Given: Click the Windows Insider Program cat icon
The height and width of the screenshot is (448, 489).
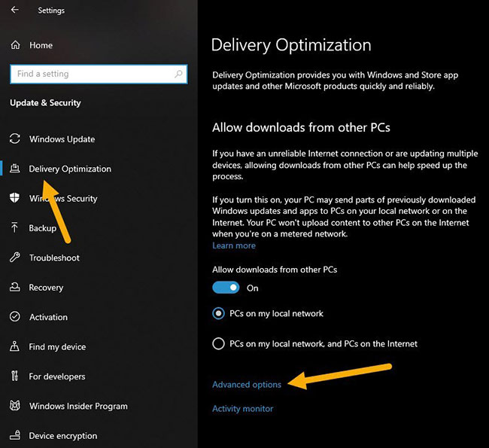Looking at the screenshot, I should click(14, 406).
